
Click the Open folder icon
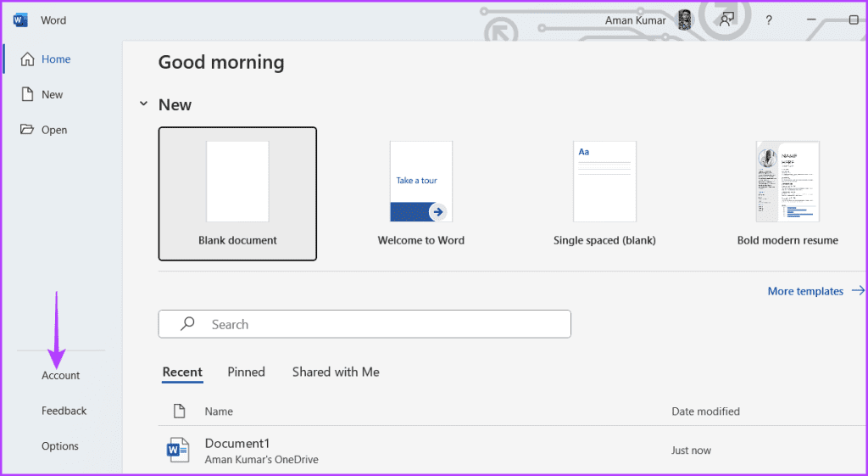coord(27,130)
